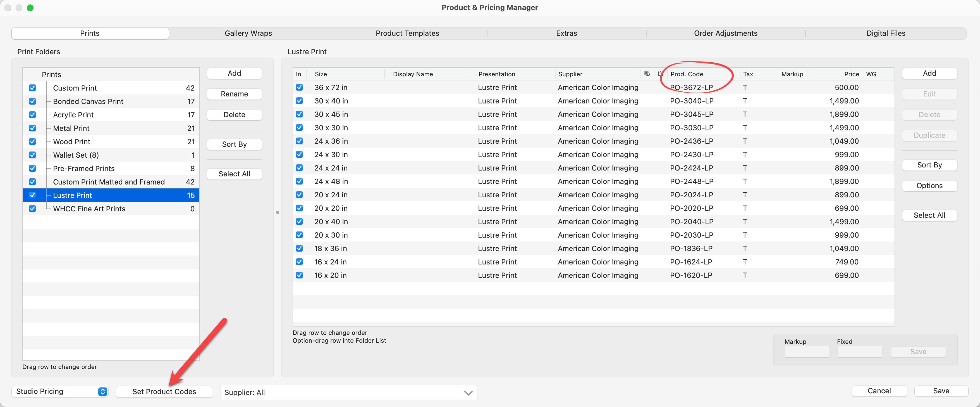
Task: Disable the 16 x 20 in checkbox
Action: 299,275
